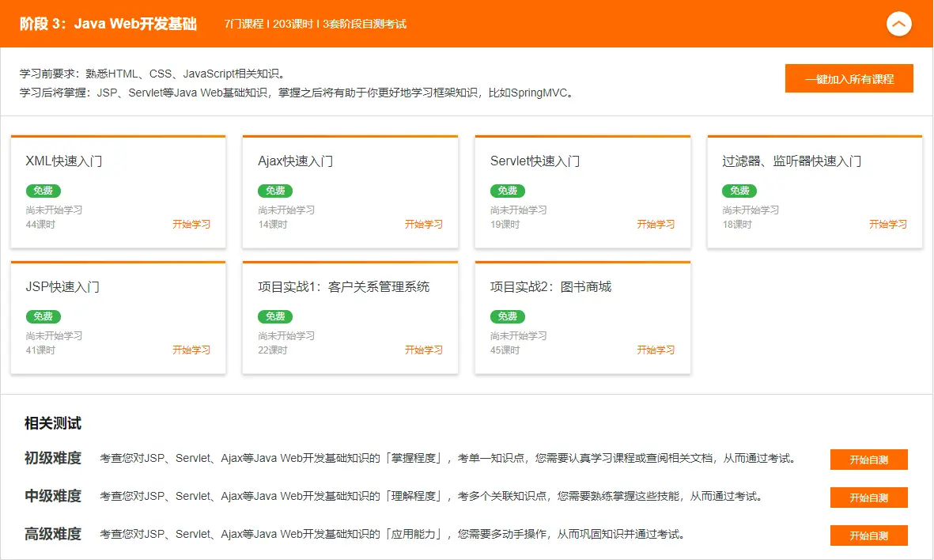Click 开始学习 on 过滤器、监听器快速入门 card
The image size is (934, 560).
tap(888, 224)
